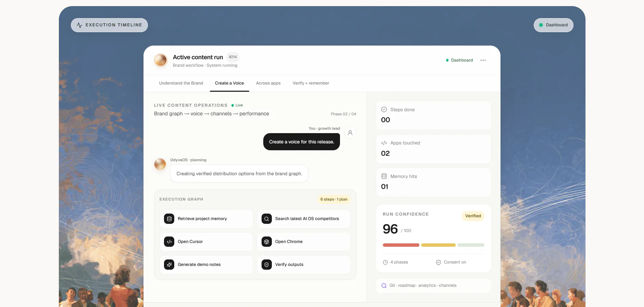This screenshot has width=644, height=307.
Task: Click the 'RUN CONFIDENCE' heading
Action: (406, 214)
